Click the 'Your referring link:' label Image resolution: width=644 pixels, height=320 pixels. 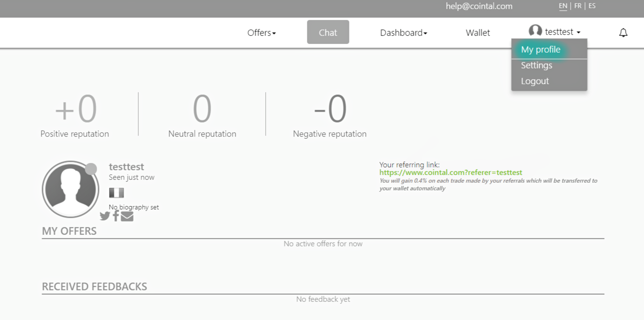coord(409,165)
